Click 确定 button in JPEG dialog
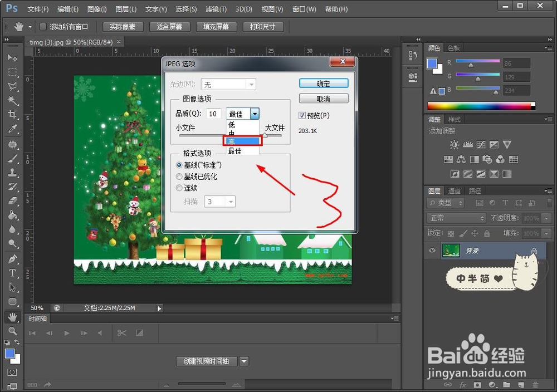This screenshot has width=557, height=392. (324, 84)
